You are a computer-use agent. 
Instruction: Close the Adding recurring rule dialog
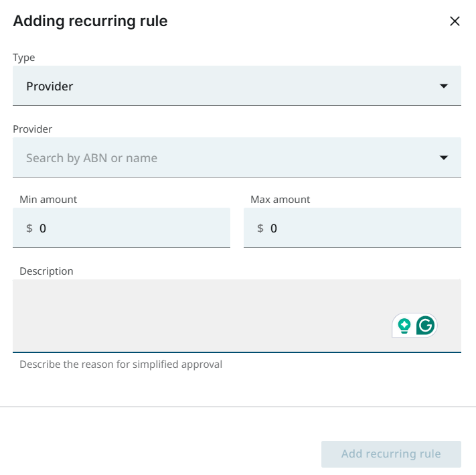click(x=455, y=21)
